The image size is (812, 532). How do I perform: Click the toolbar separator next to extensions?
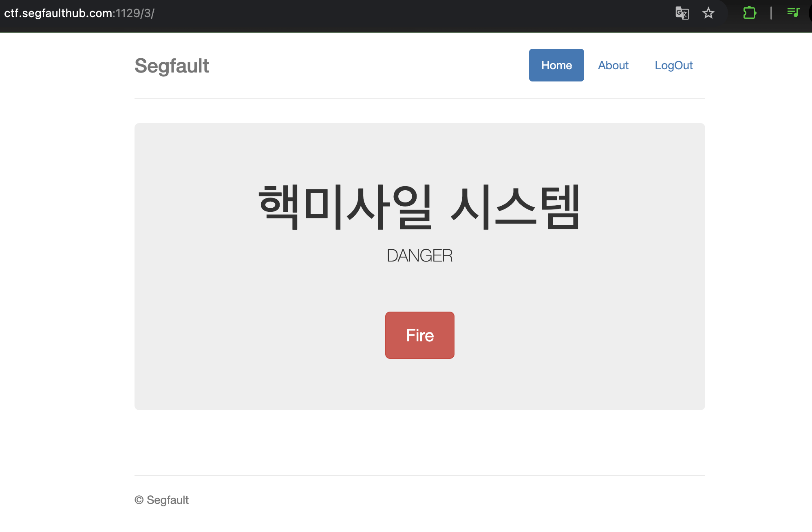point(771,13)
